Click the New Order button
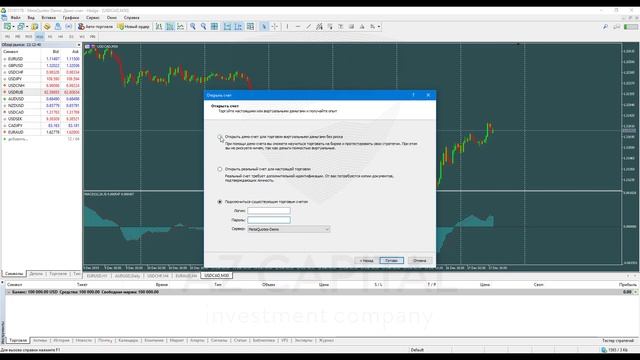 [133, 27]
